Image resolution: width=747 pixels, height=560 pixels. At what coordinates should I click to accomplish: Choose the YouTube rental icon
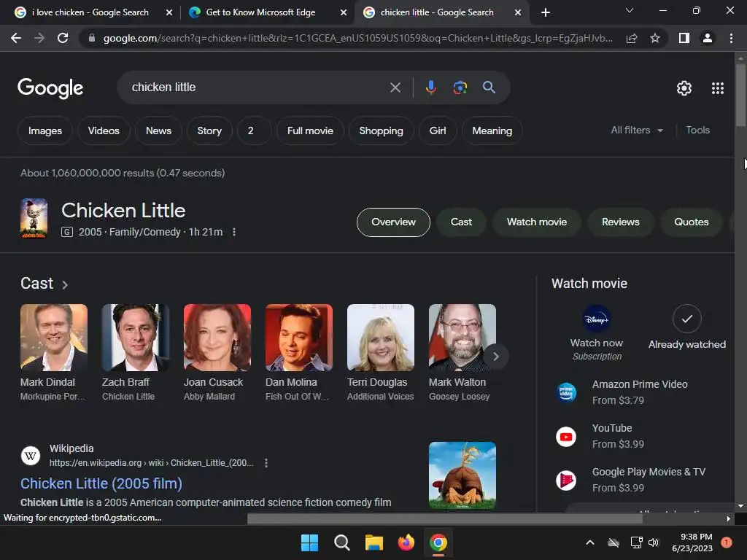566,437
